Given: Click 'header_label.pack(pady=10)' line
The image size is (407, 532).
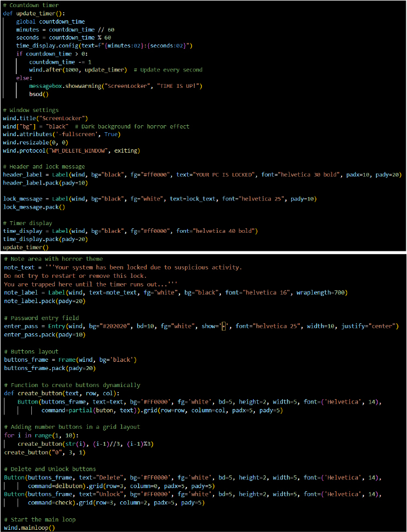Looking at the screenshot, I should pyautogui.click(x=46, y=183).
